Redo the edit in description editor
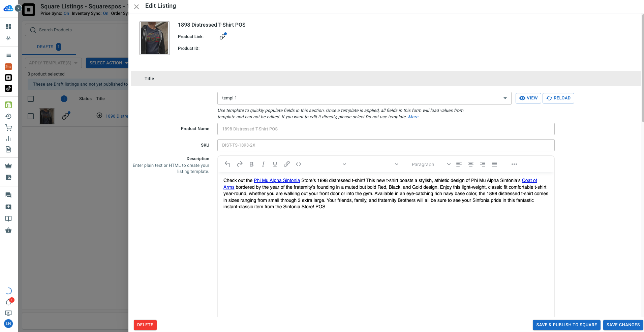Image resolution: width=644 pixels, height=332 pixels. 240,164
